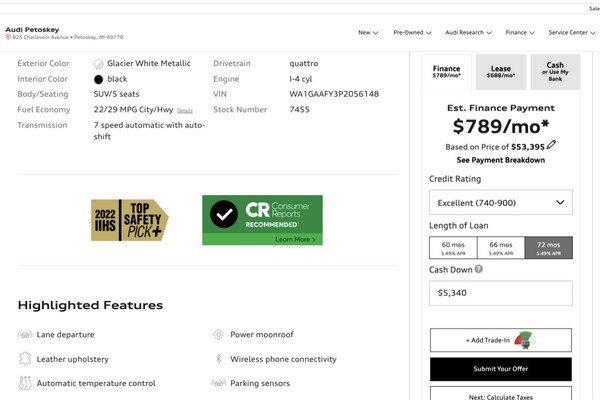Viewport: 600px width, 400px height.
Task: Click the parking sensors icon
Action: [219, 383]
